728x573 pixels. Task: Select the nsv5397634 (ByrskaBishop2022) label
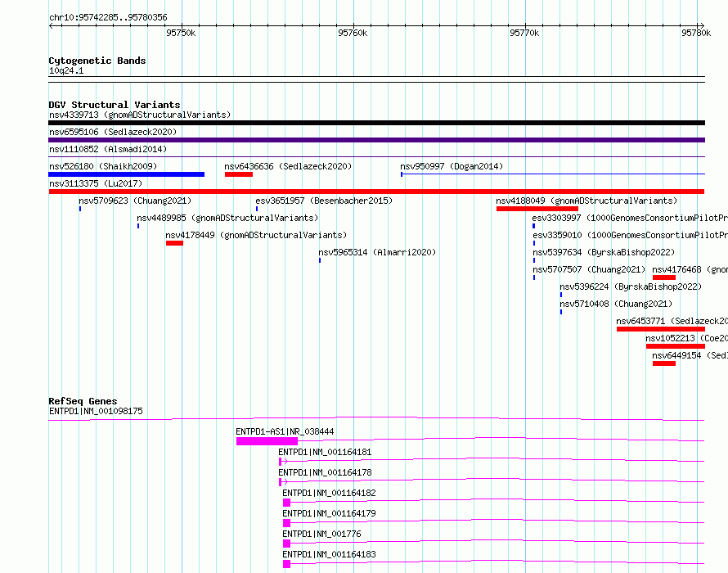tap(604, 252)
